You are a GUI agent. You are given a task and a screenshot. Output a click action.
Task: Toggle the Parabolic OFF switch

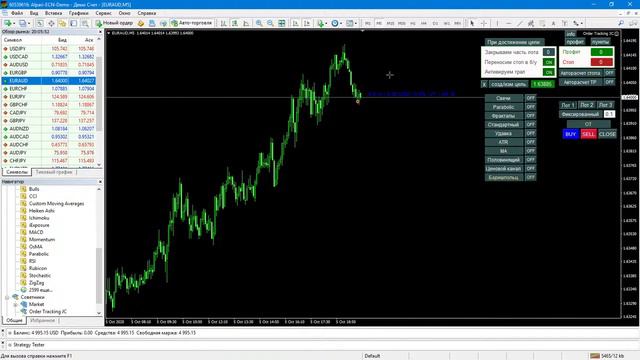tap(530, 107)
